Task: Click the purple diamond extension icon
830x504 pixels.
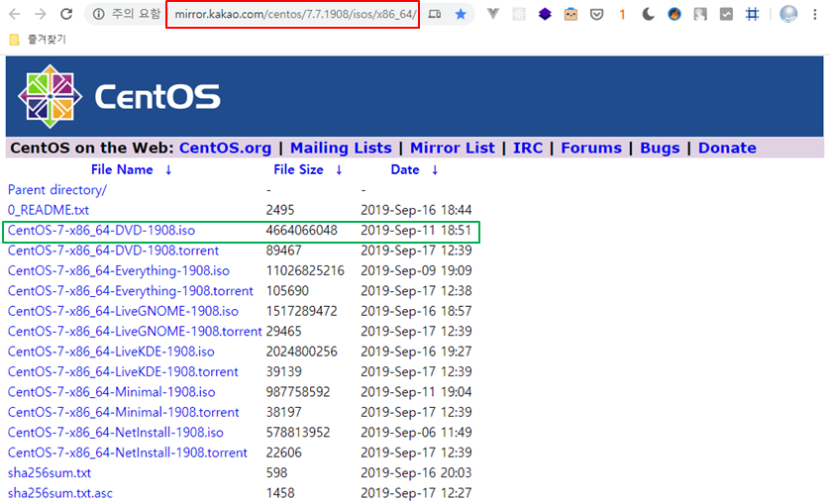Action: click(545, 14)
